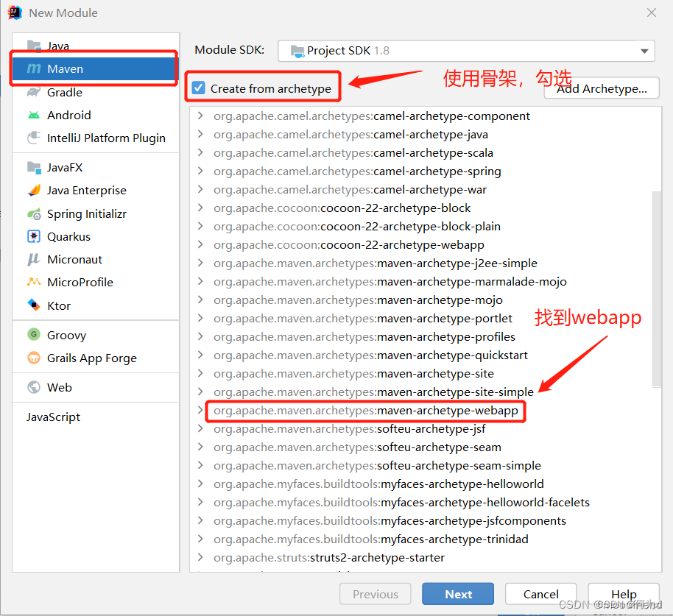The height and width of the screenshot is (616, 673).
Task: Click the Micronaut mu icon
Action: point(34,259)
